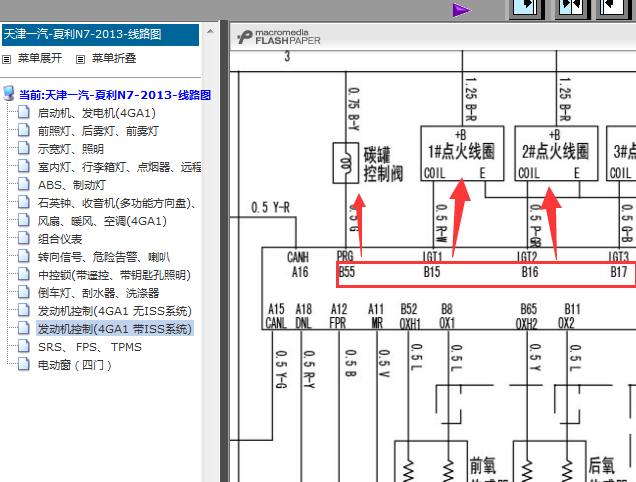Click the page icon next to 示宽灯、照明
This screenshot has height=482, width=636.
click(x=24, y=148)
